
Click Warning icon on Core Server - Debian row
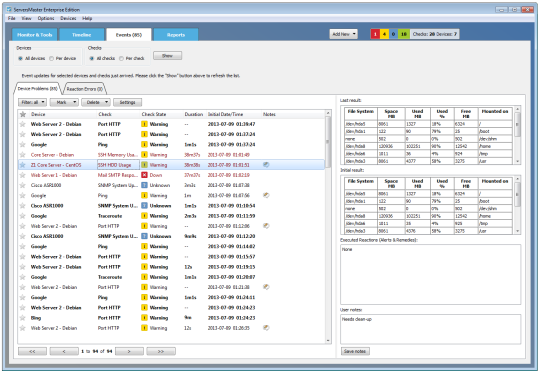[144, 155]
